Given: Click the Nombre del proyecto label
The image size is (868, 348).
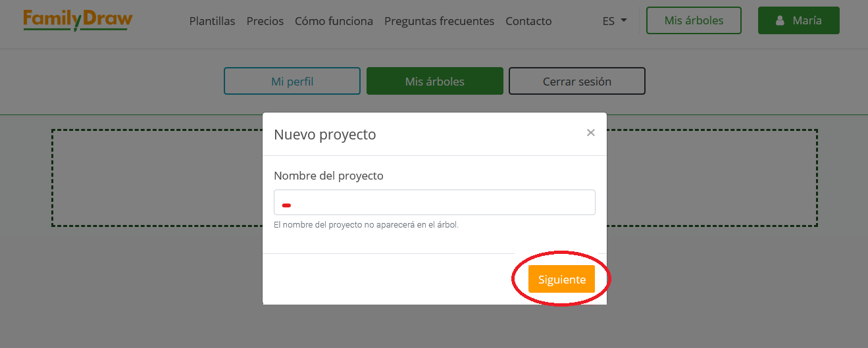Looking at the screenshot, I should [x=328, y=176].
